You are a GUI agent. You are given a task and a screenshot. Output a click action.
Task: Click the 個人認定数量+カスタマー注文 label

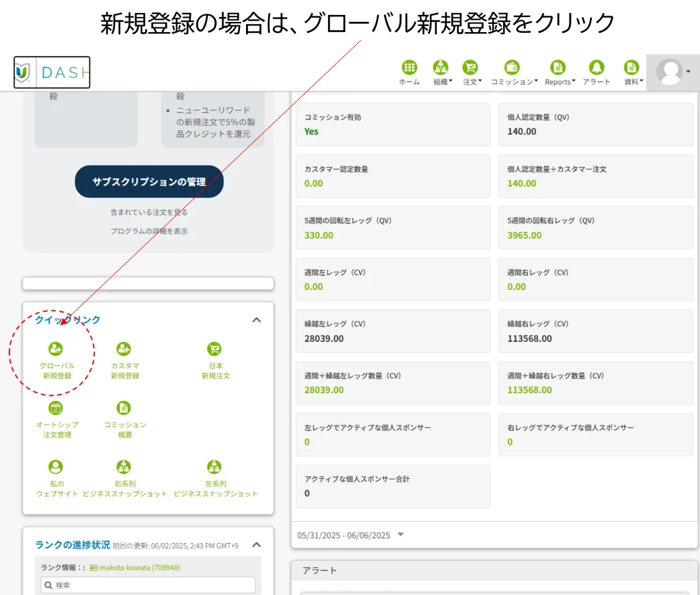click(556, 169)
